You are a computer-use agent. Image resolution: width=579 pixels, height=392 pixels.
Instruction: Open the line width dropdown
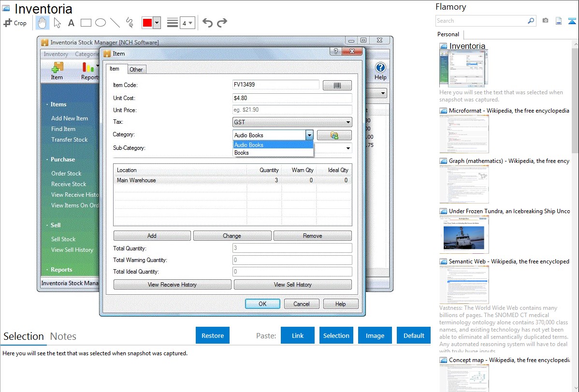[187, 23]
